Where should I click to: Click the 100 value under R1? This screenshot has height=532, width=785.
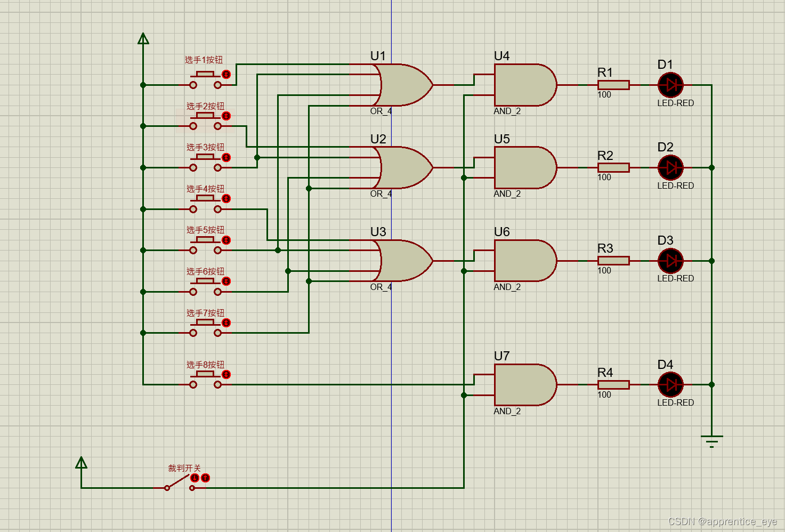coord(604,95)
